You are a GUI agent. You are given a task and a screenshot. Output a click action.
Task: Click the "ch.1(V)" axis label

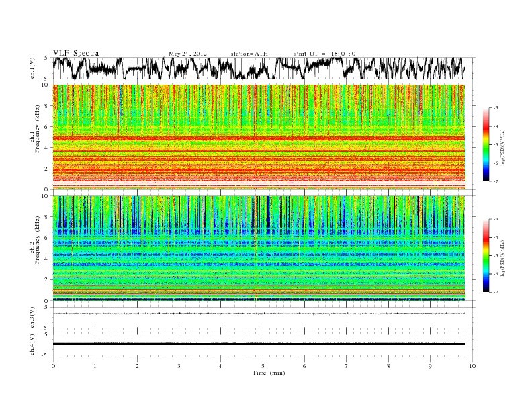click(x=32, y=68)
